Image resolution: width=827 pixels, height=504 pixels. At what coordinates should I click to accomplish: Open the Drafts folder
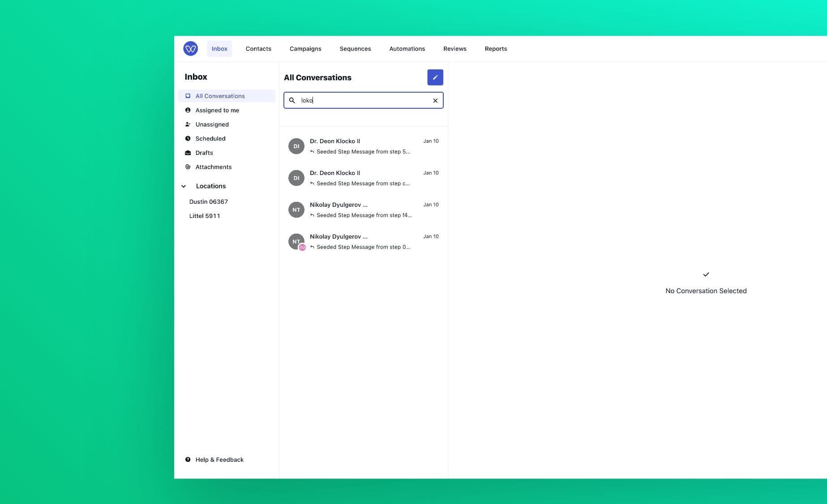click(x=204, y=153)
